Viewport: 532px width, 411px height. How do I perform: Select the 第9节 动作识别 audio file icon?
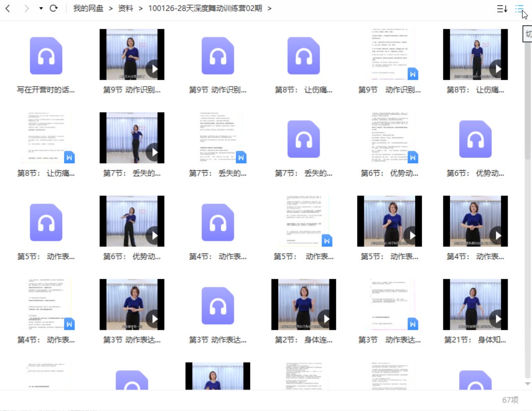(x=218, y=56)
